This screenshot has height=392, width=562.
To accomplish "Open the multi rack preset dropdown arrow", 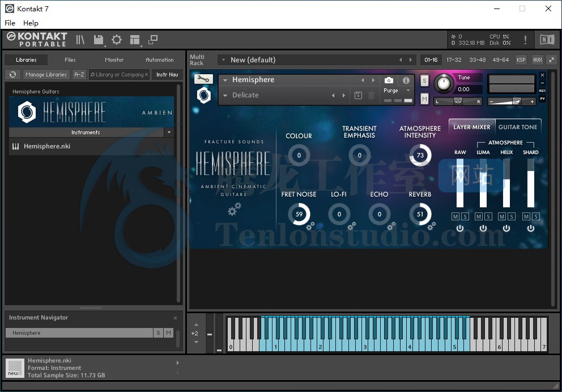I will tap(223, 60).
